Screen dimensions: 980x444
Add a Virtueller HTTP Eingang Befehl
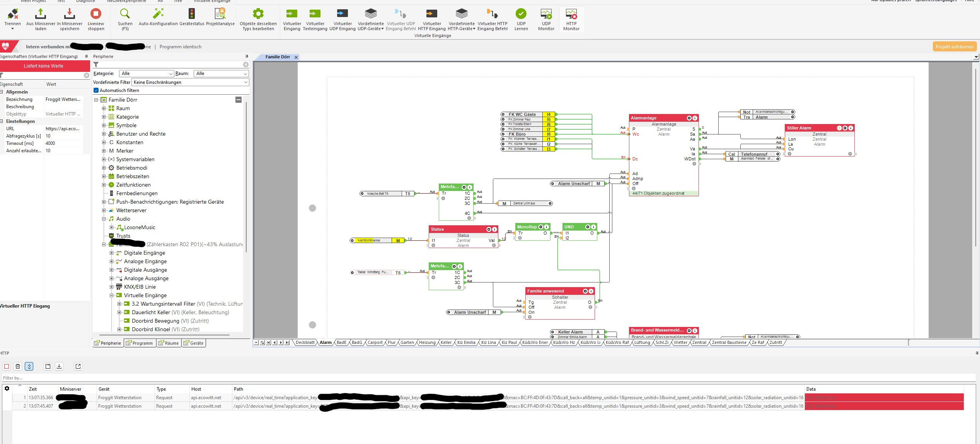click(x=492, y=19)
